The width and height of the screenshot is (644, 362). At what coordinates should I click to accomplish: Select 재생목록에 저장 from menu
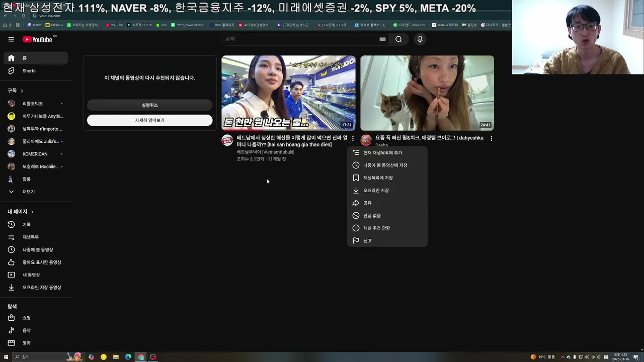tap(387, 178)
